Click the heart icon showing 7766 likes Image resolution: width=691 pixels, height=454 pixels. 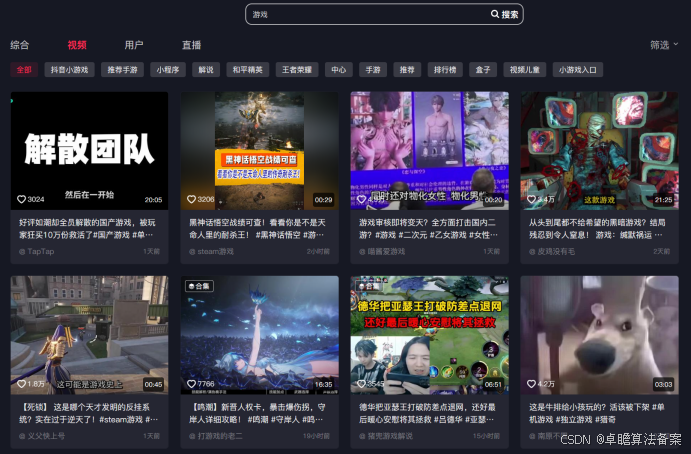coord(191,384)
